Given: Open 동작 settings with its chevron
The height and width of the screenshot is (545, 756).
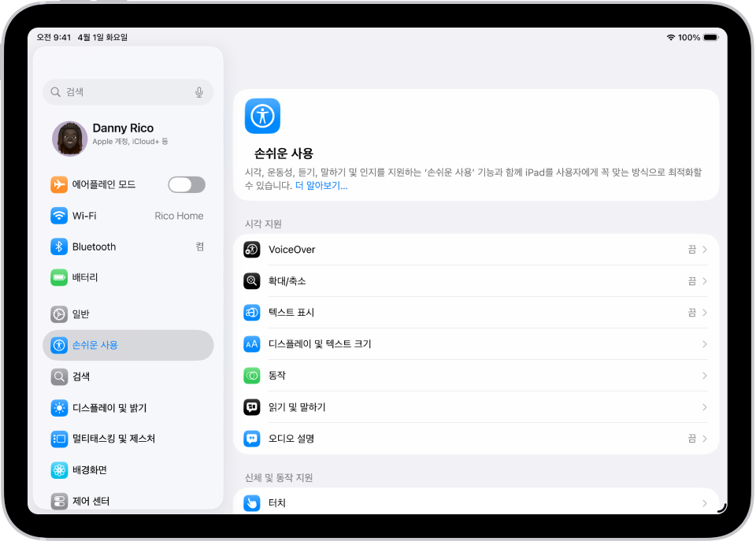Looking at the screenshot, I should click(703, 376).
